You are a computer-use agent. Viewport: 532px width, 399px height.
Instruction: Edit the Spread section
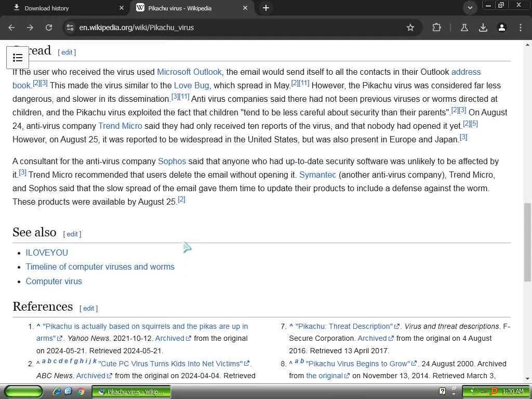point(67,52)
